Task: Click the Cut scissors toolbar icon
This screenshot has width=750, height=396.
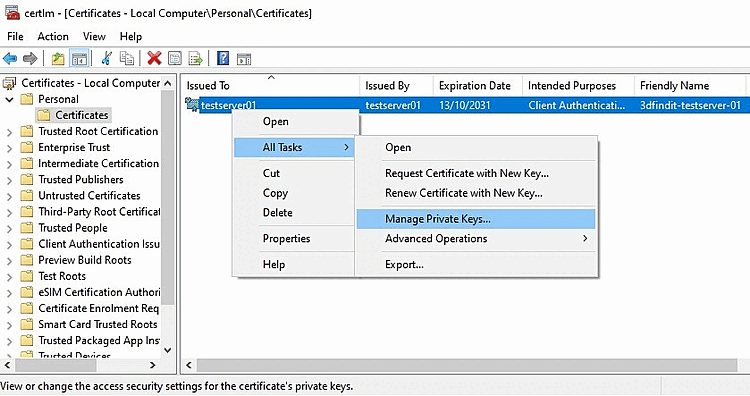Action: [107, 59]
